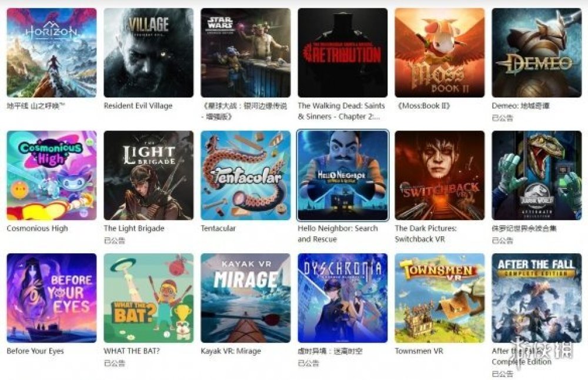This screenshot has width=588, height=380.
Task: Open the Tentacular game thumbnail
Action: [246, 176]
